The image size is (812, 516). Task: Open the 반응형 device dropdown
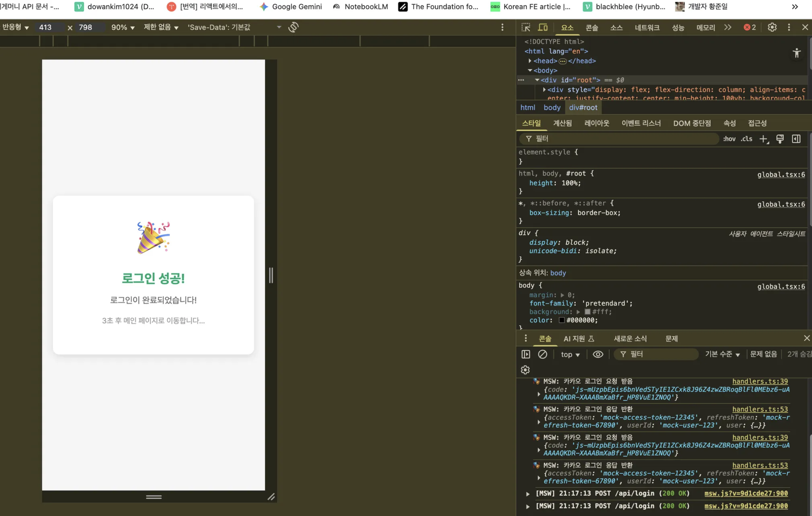click(x=16, y=27)
